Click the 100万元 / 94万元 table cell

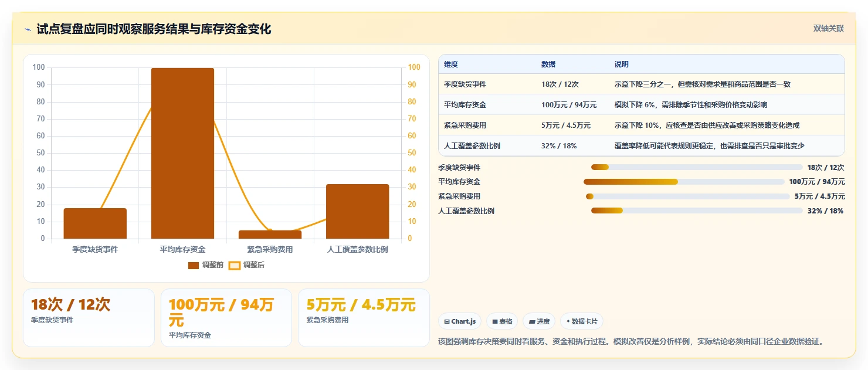coord(569,105)
